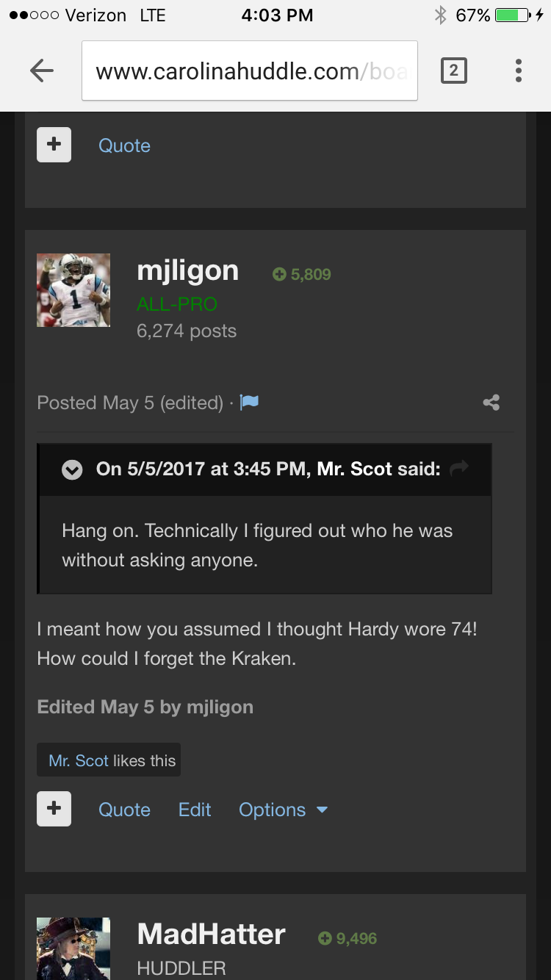Open mjligon's profile via username heading
The width and height of the screenshot is (551, 980).
tap(188, 271)
